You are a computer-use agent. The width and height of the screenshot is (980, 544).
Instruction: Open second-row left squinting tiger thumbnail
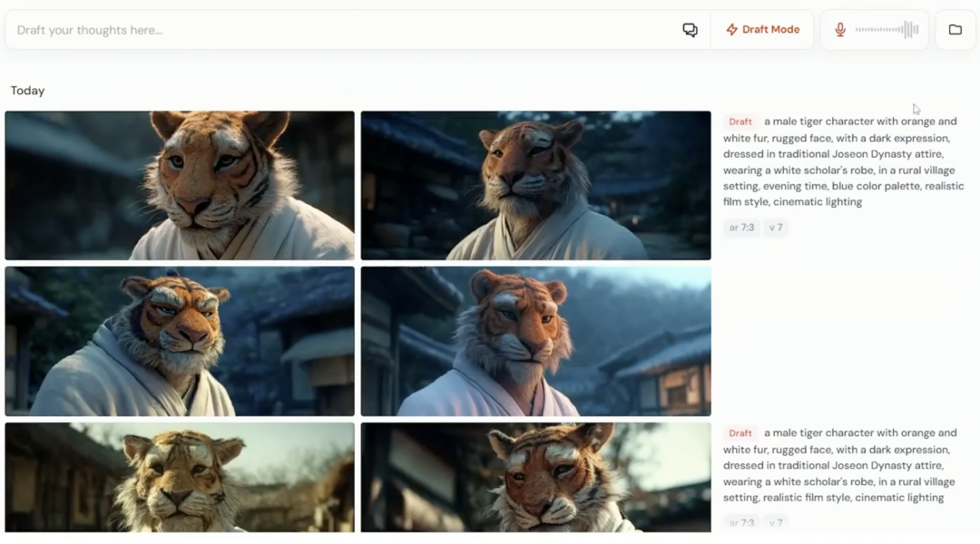[180, 341]
